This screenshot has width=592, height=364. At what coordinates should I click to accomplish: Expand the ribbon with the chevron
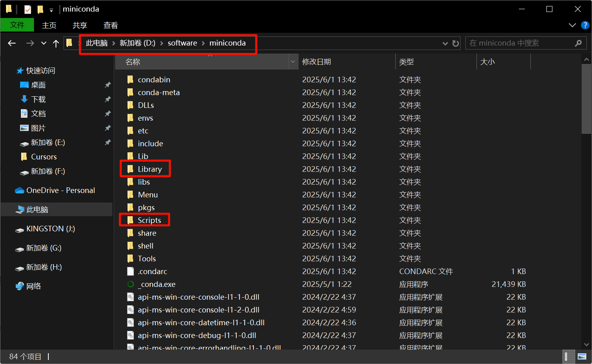click(572, 25)
